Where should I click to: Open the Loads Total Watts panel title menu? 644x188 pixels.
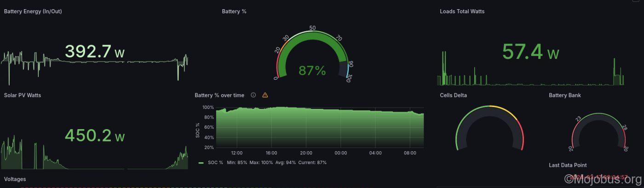click(462, 11)
